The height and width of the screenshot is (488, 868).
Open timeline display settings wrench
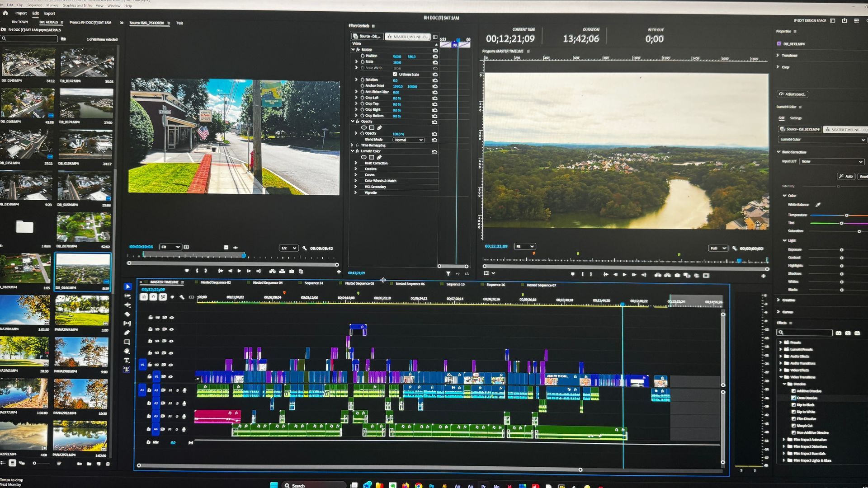coord(182,297)
